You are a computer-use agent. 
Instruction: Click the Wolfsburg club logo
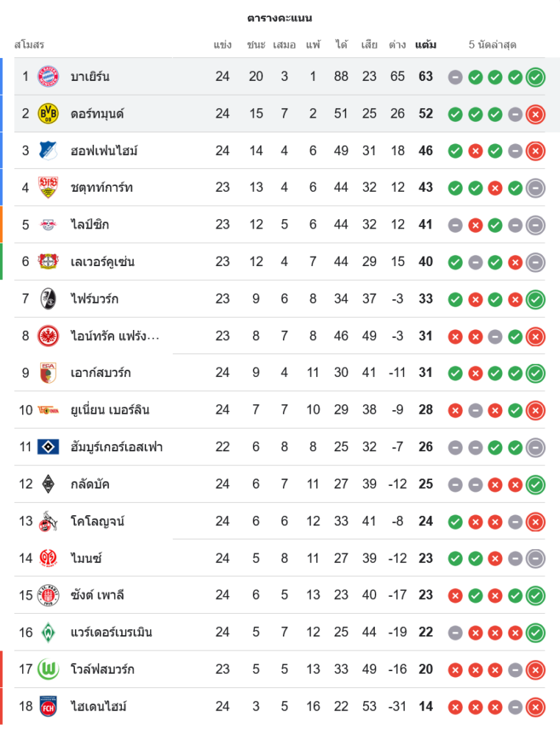(48, 670)
